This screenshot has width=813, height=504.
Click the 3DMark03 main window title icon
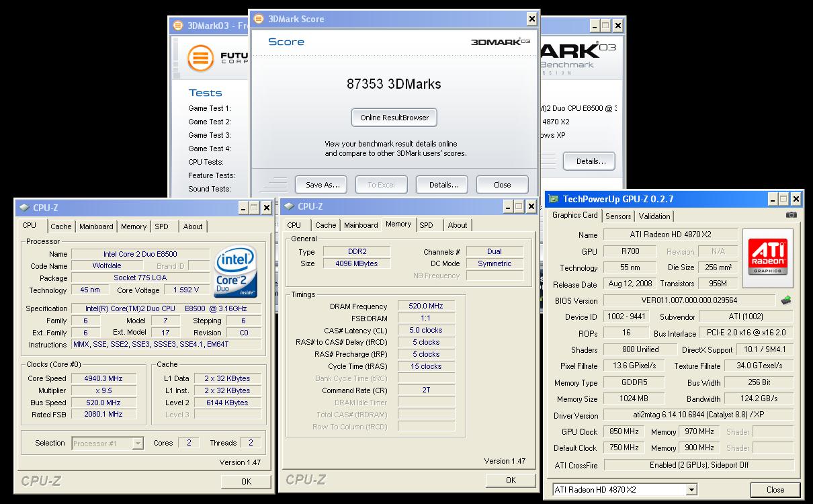(177, 26)
